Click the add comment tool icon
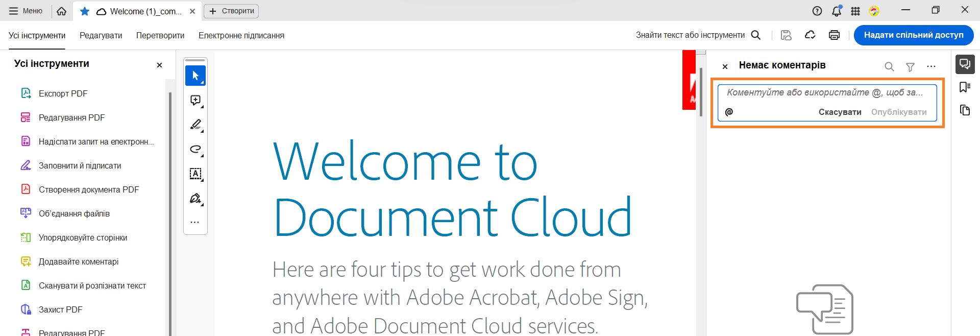 coord(195,100)
